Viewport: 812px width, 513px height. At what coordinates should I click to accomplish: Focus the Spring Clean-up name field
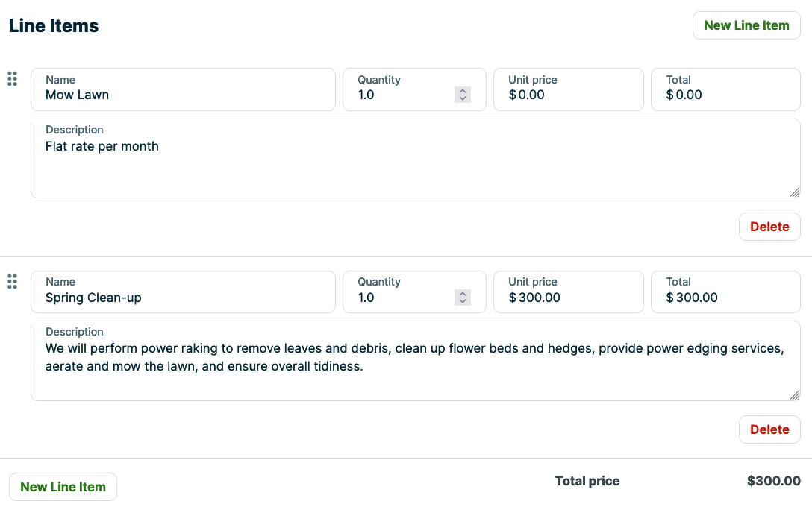click(183, 298)
